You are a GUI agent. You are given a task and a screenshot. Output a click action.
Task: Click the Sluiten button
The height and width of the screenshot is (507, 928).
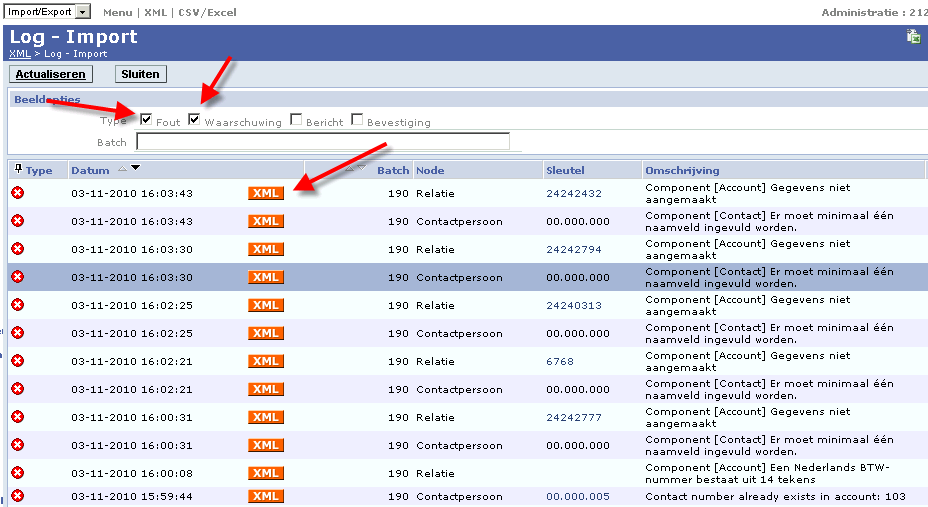[140, 74]
